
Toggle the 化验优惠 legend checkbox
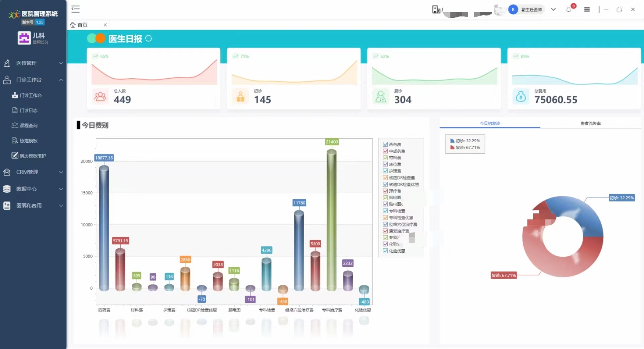pos(385,251)
